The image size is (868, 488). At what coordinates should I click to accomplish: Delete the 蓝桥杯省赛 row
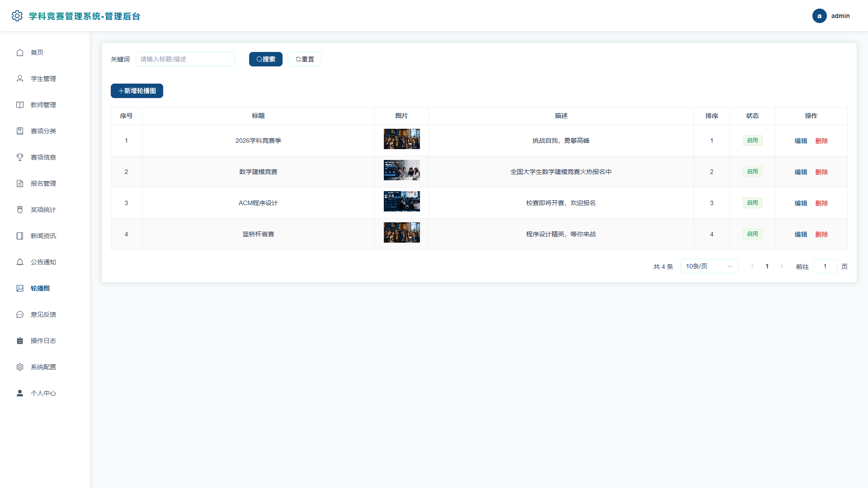coord(821,234)
